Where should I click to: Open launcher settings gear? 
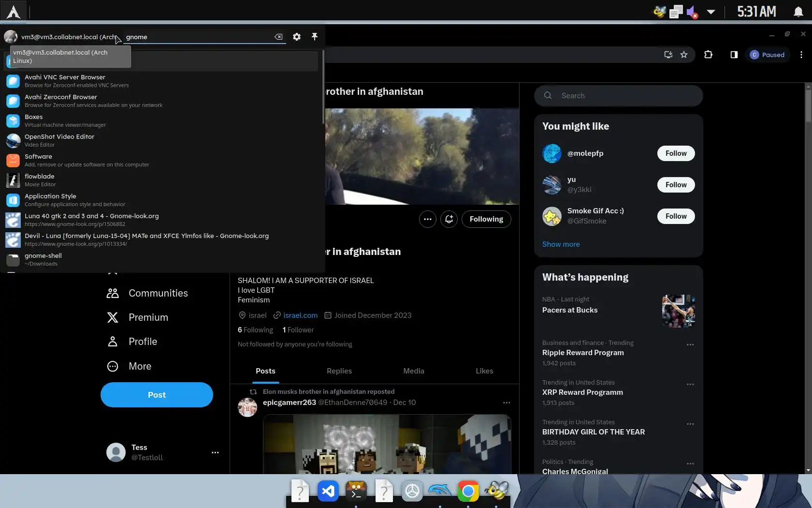pyautogui.click(x=297, y=37)
